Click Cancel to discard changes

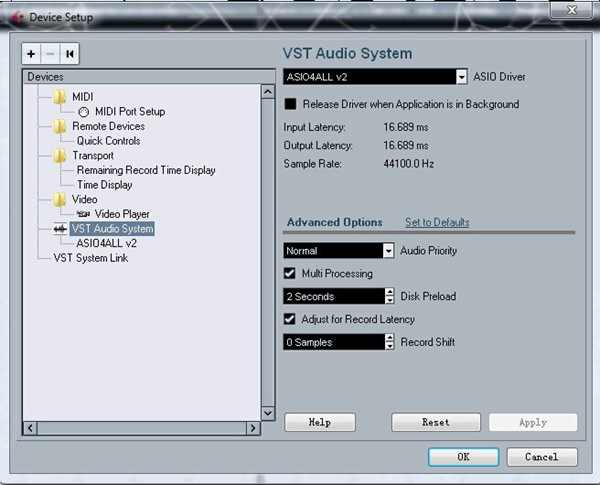(542, 457)
